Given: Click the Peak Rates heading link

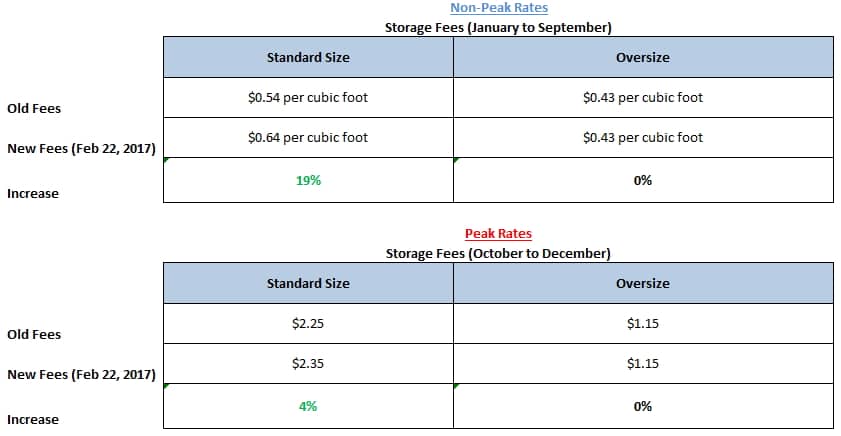Looking at the screenshot, I should (498, 233).
